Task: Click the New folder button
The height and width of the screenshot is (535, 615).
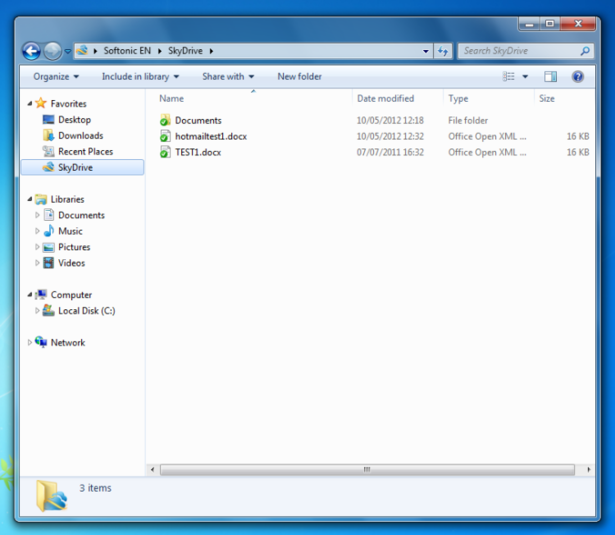Action: pos(299,76)
